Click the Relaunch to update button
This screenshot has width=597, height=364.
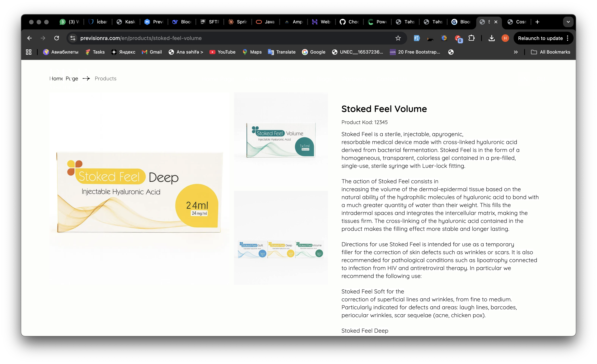pos(540,38)
